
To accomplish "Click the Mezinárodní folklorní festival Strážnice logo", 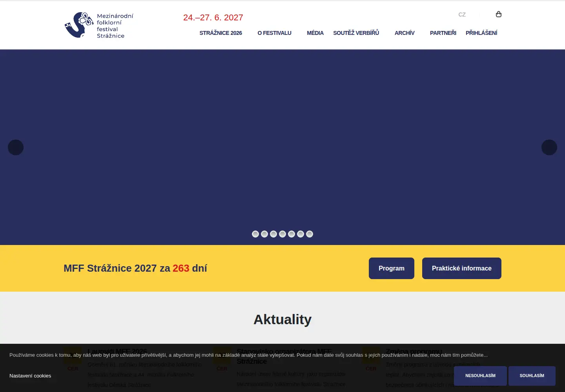I will click(99, 25).
